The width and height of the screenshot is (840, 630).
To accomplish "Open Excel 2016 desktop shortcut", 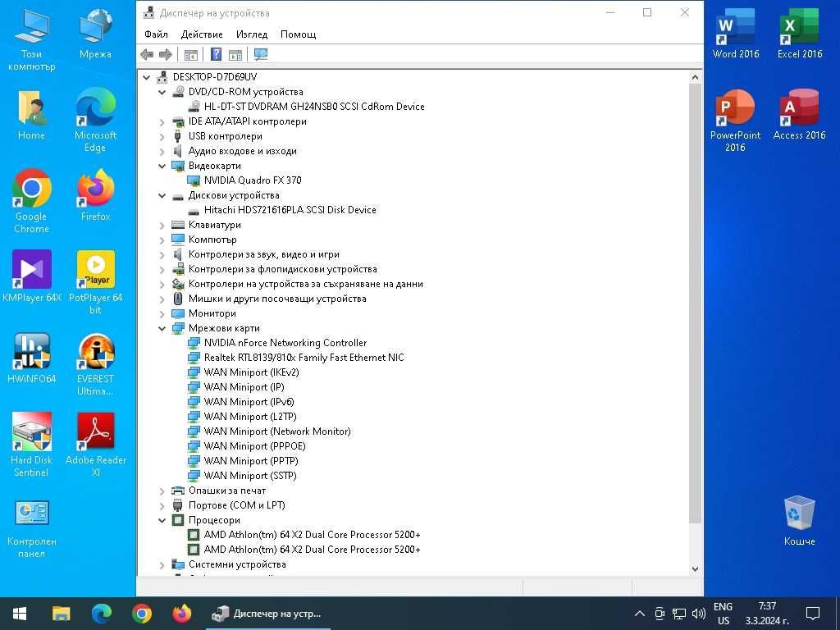I will [799, 34].
